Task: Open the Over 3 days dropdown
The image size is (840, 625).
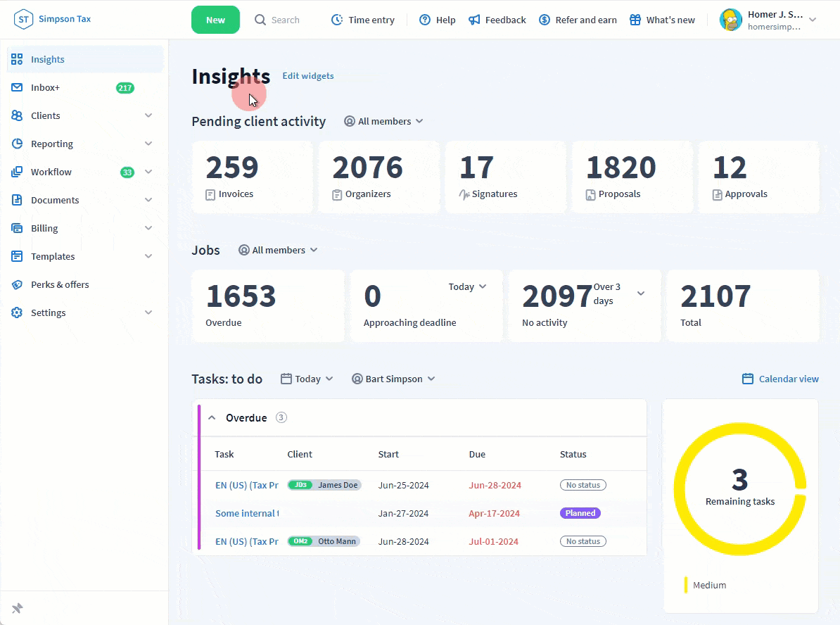Action: (641, 293)
